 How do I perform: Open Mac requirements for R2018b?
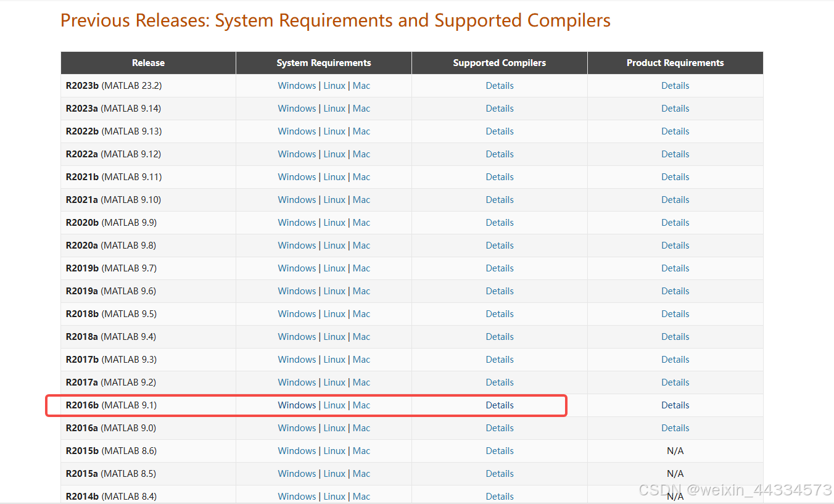(x=361, y=314)
